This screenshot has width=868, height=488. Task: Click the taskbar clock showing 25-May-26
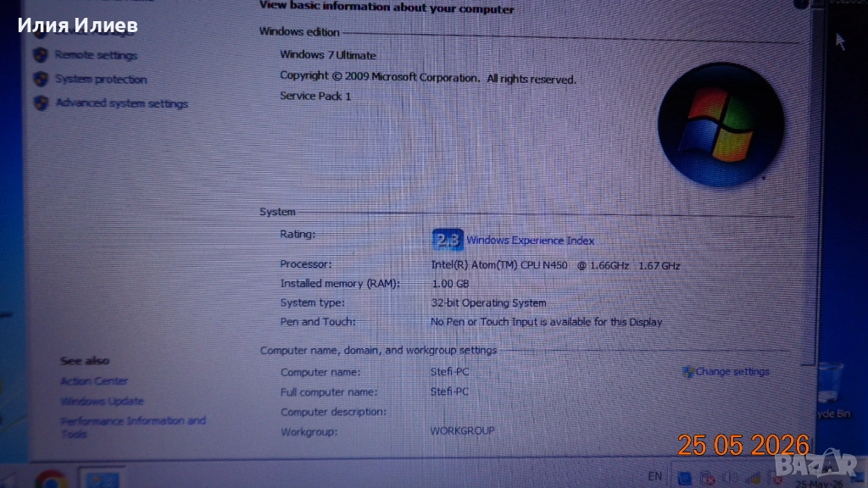[x=820, y=484]
